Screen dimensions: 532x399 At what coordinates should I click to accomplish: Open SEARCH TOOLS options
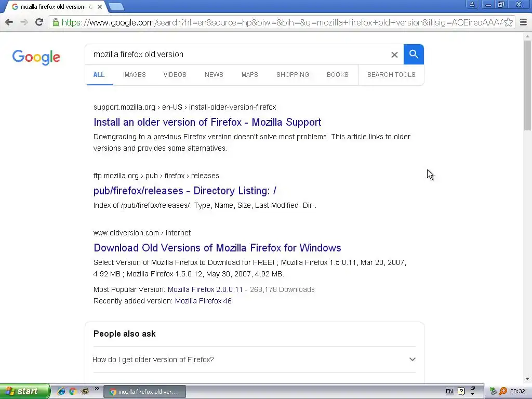391,75
